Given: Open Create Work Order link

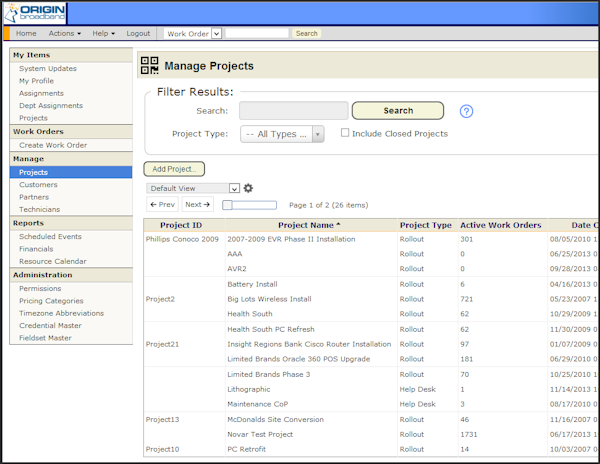Looking at the screenshot, I should (x=53, y=145).
